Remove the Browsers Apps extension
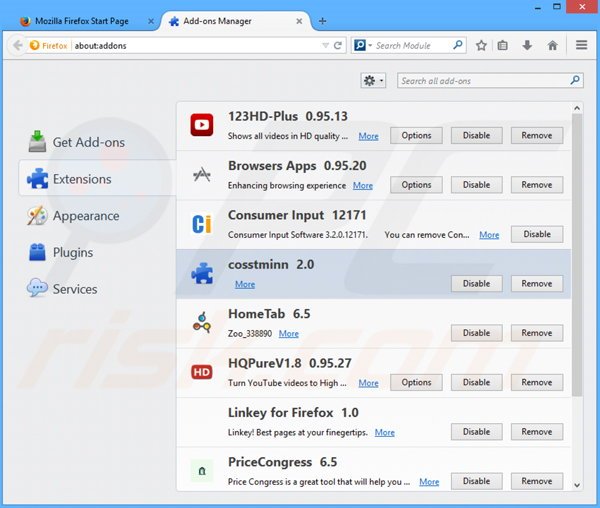600x508 pixels. pos(537,185)
